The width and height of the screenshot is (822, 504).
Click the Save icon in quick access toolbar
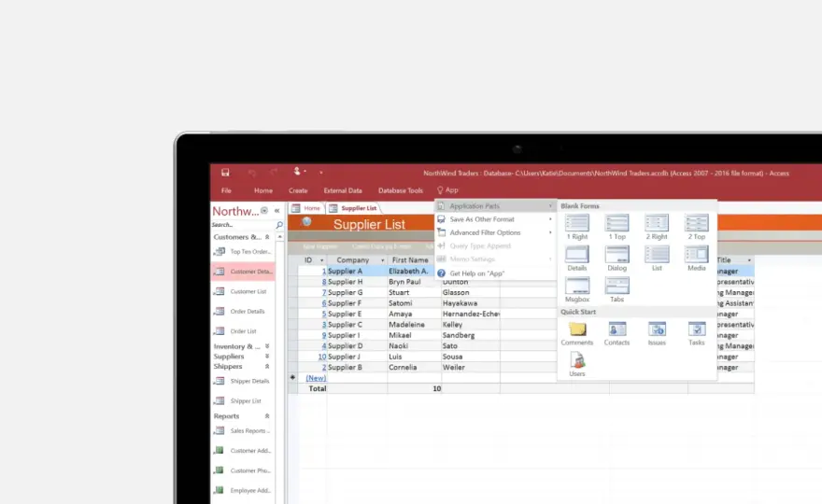(x=225, y=173)
